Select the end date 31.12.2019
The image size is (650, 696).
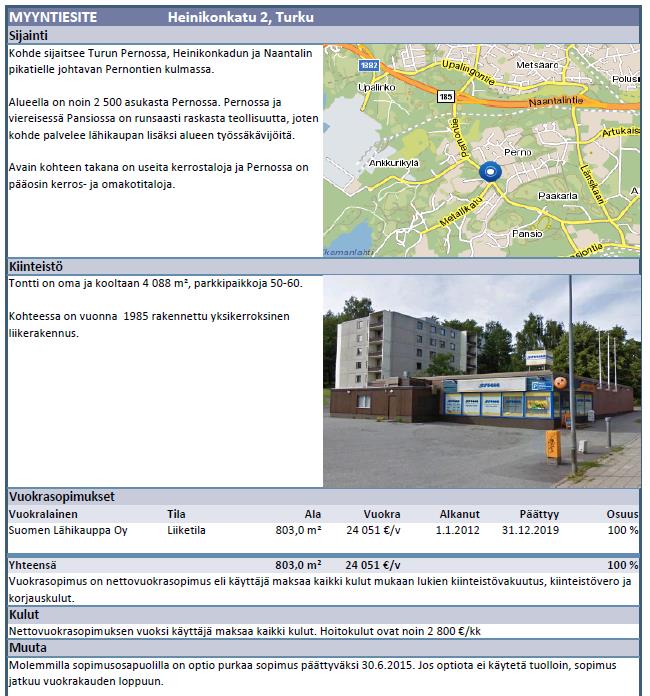[x=530, y=530]
